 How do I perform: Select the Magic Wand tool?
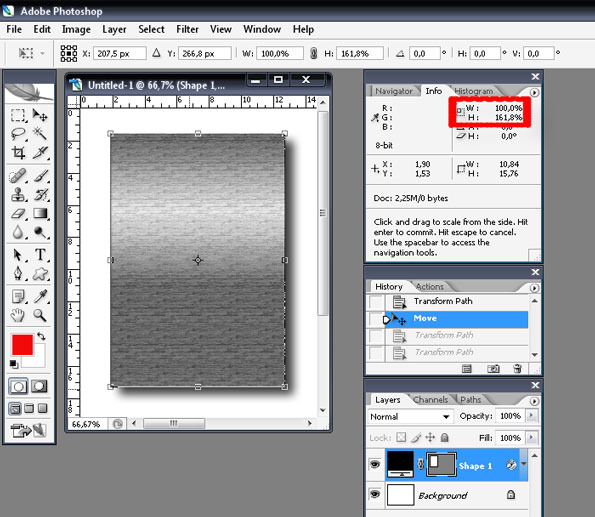[40, 134]
